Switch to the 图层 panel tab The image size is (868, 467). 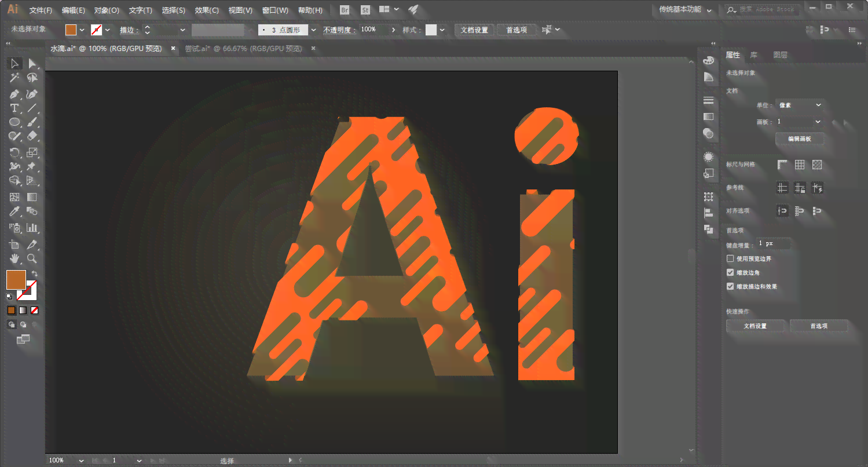click(x=781, y=55)
